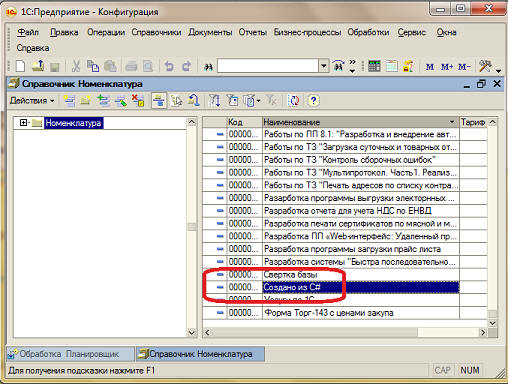The height and width of the screenshot is (384, 508).
Task: Open the Действия dropdown menu
Action: pos(32,100)
